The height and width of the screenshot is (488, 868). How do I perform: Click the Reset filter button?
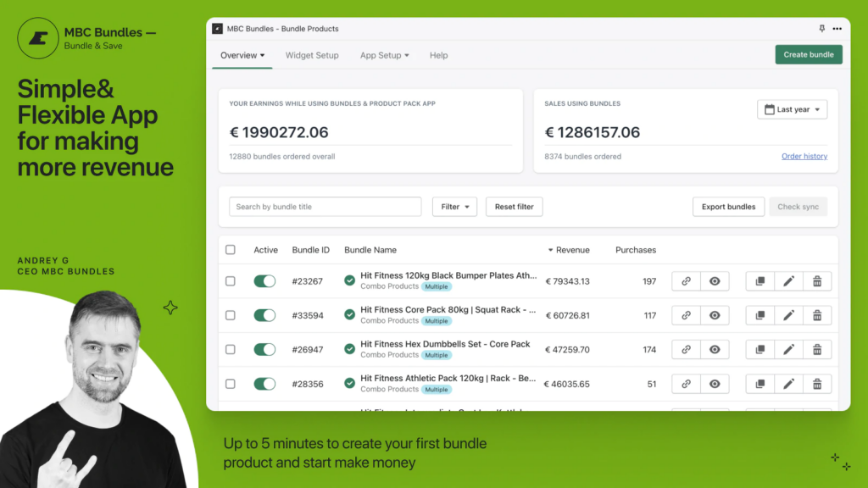click(x=515, y=207)
